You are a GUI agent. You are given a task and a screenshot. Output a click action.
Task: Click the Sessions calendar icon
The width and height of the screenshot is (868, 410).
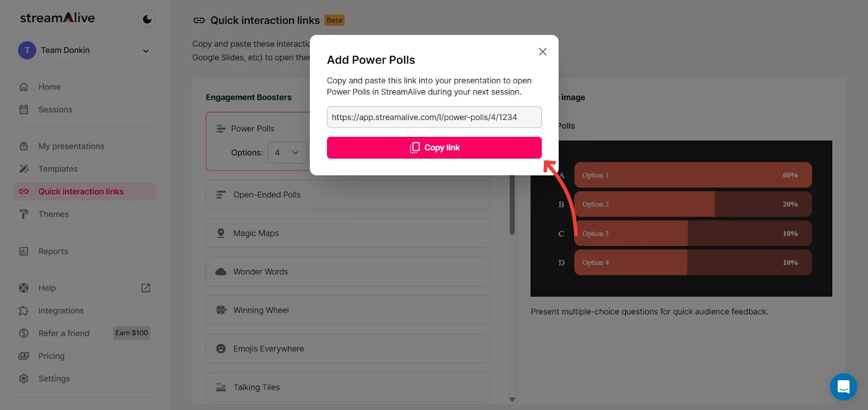pyautogui.click(x=24, y=110)
